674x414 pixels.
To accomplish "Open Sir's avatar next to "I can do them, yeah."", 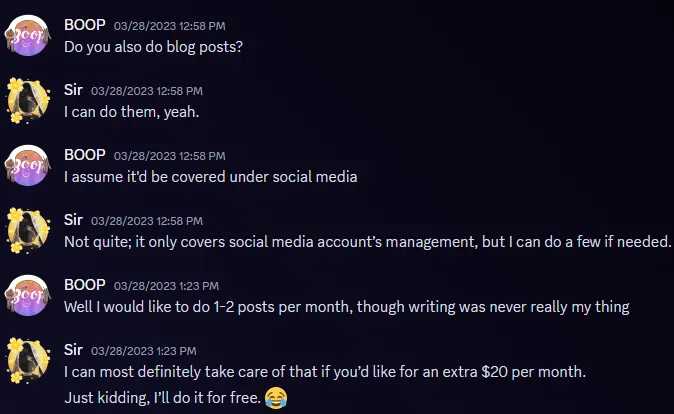I will (x=28, y=100).
